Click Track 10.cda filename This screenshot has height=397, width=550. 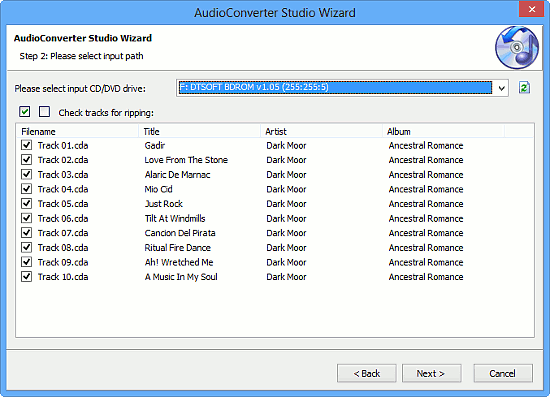pos(63,277)
